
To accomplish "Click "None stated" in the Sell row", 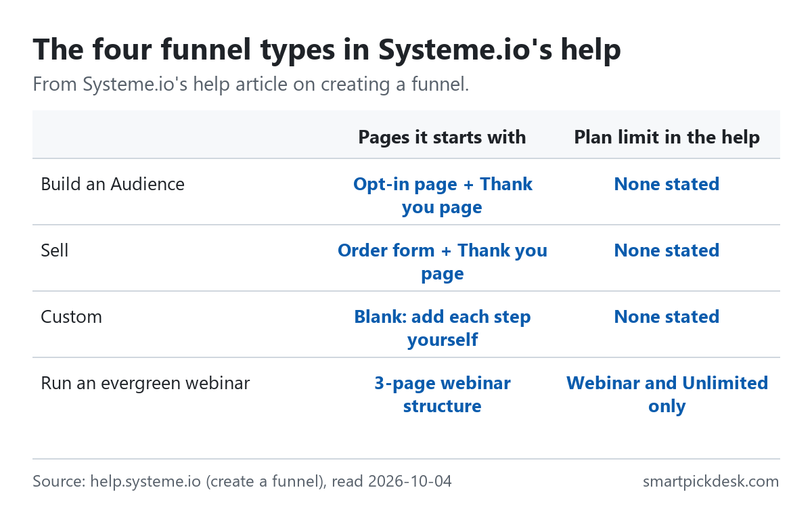I will tap(667, 250).
